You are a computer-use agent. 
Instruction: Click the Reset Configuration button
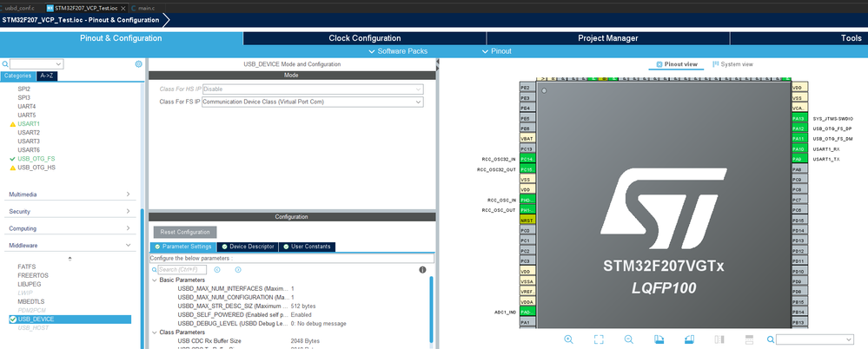tap(185, 233)
